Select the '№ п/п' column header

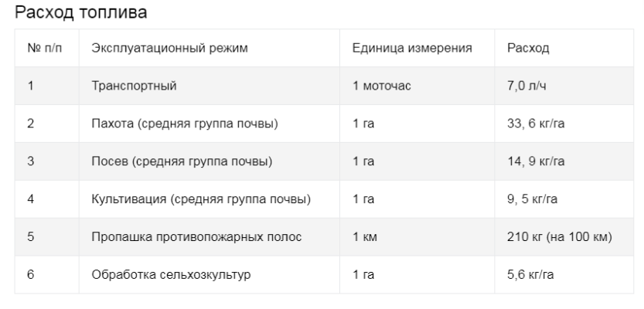(x=45, y=48)
